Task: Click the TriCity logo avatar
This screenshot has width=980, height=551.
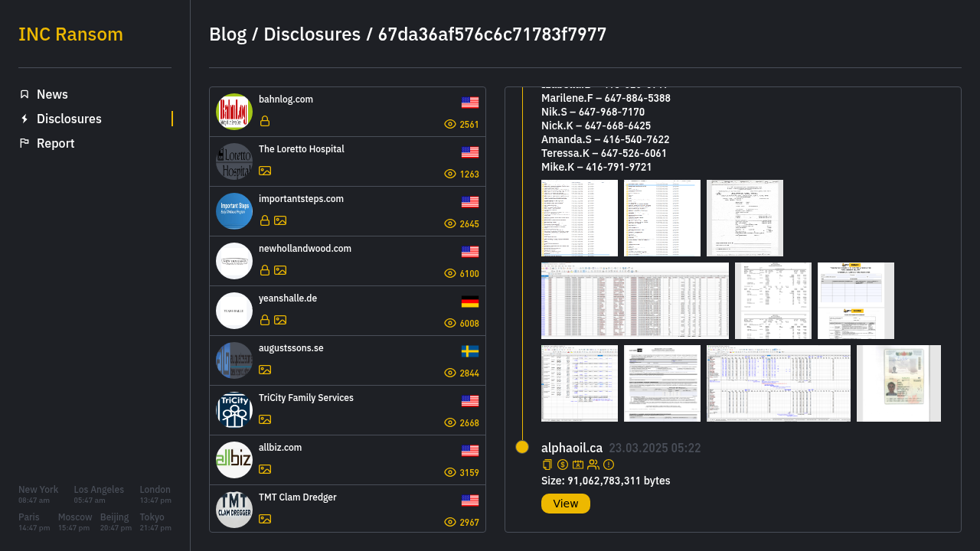Action: (x=234, y=410)
